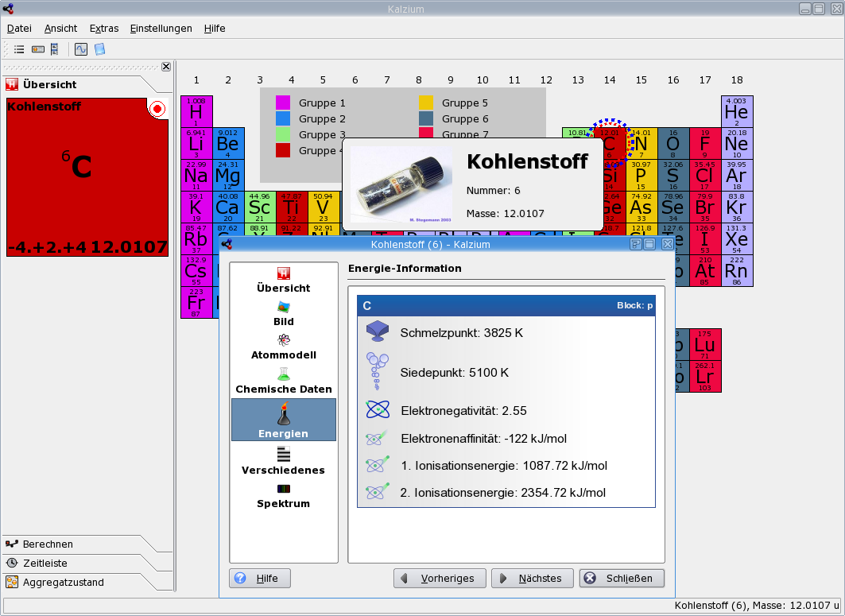Click the dialog title bar help button
The width and height of the screenshot is (845, 616).
tap(636, 244)
